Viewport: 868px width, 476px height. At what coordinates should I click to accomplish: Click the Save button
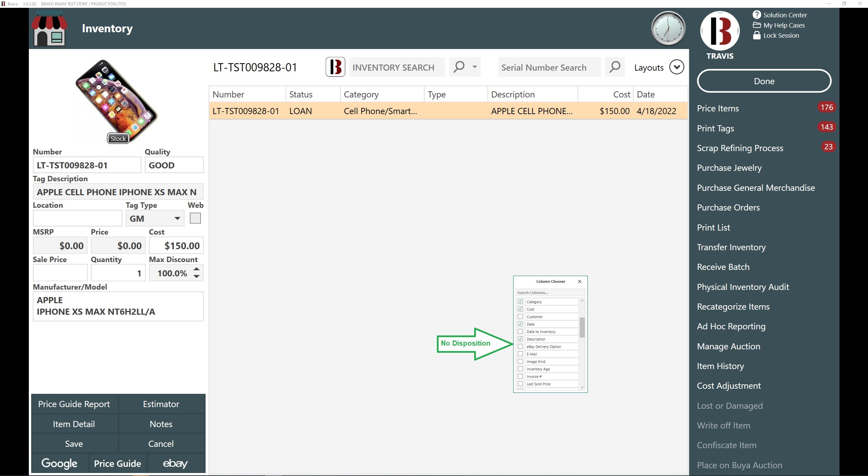[74, 444]
